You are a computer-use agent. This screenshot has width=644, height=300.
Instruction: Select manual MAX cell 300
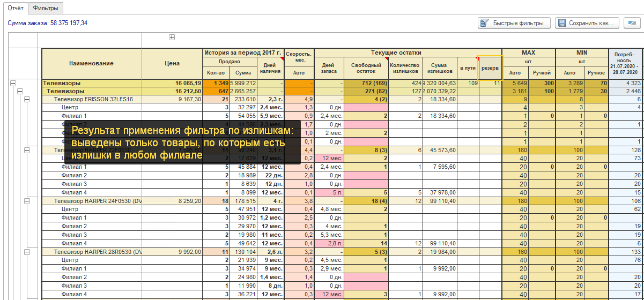point(542,84)
